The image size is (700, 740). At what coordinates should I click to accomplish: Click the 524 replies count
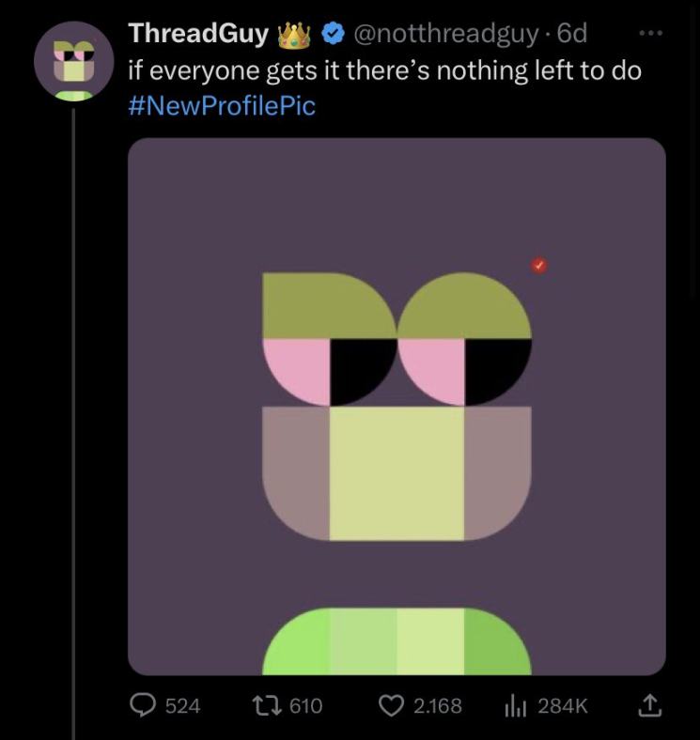[182, 705]
